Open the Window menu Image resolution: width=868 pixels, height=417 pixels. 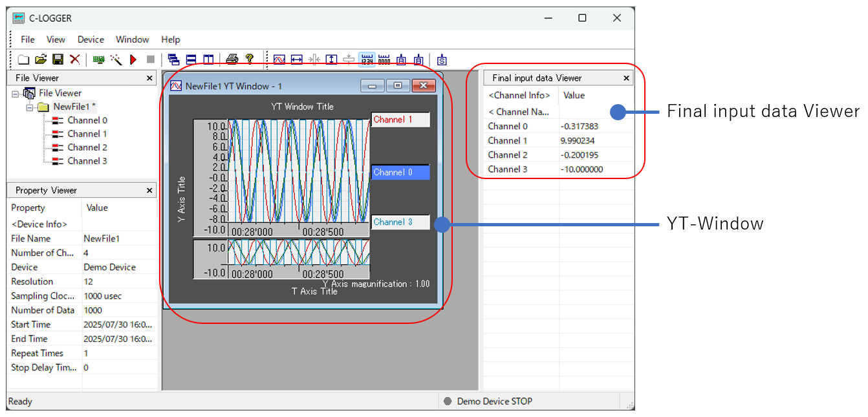132,39
